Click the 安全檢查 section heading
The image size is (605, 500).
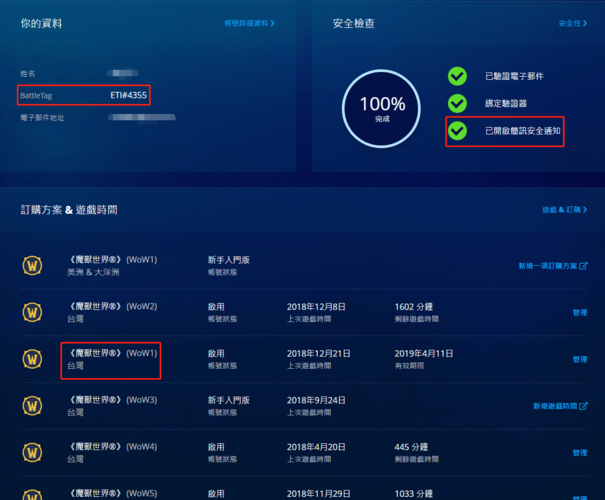(x=353, y=24)
